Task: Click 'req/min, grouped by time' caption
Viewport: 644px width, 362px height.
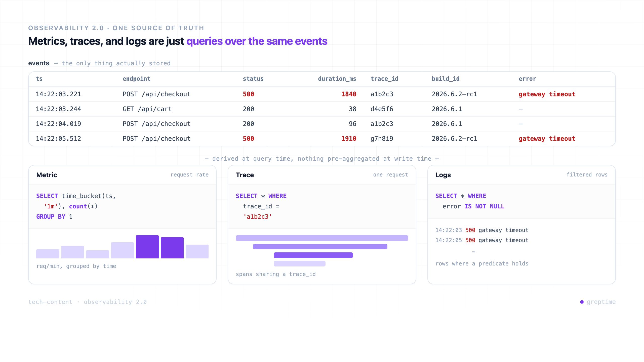Action: [76, 266]
